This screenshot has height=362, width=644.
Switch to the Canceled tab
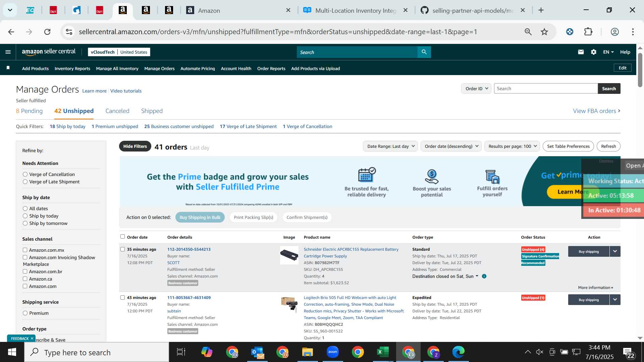pyautogui.click(x=117, y=111)
